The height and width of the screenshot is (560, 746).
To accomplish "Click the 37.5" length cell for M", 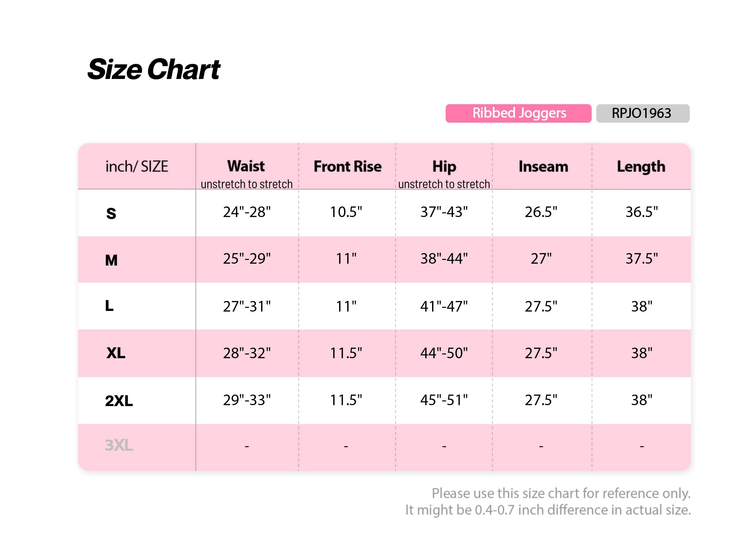I will tap(642, 258).
